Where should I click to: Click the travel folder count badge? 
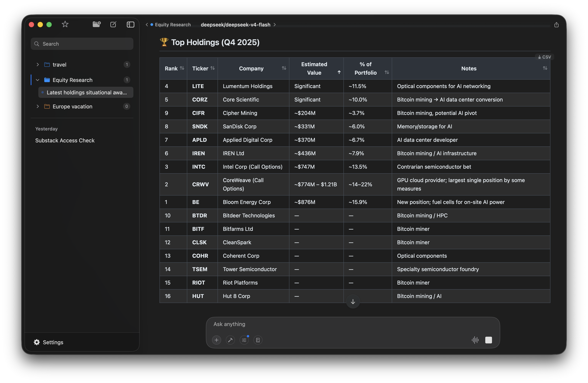[127, 65]
